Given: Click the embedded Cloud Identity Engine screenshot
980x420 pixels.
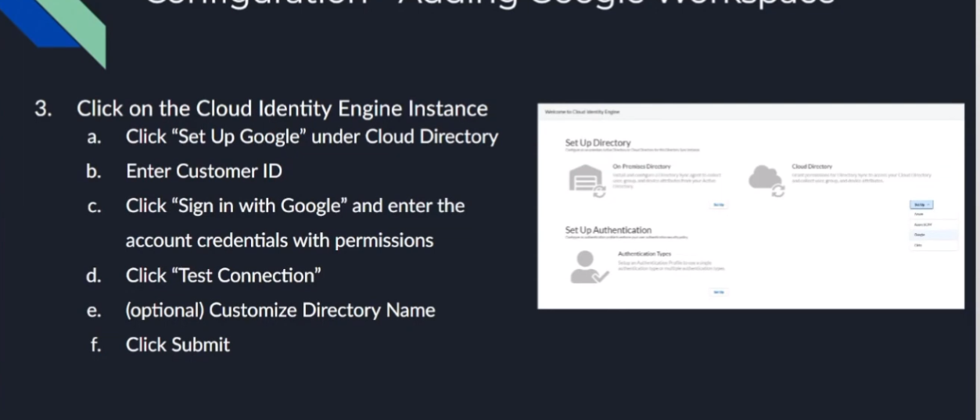Looking at the screenshot, I should 751,206.
